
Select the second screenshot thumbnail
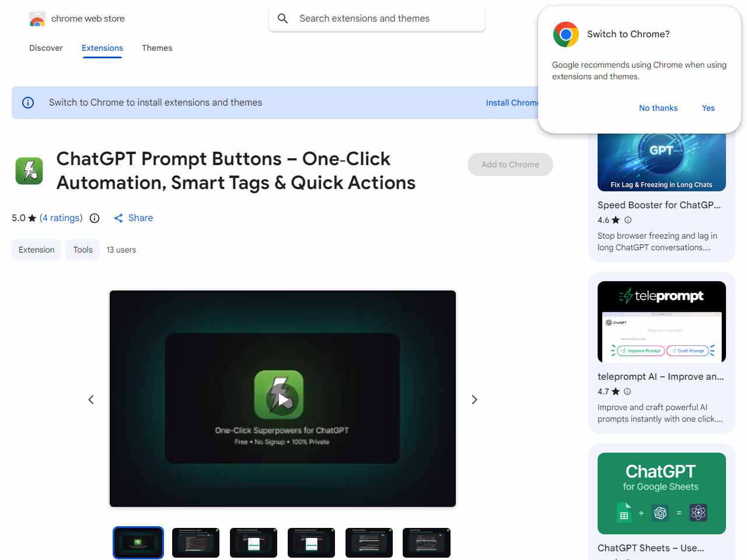196,543
